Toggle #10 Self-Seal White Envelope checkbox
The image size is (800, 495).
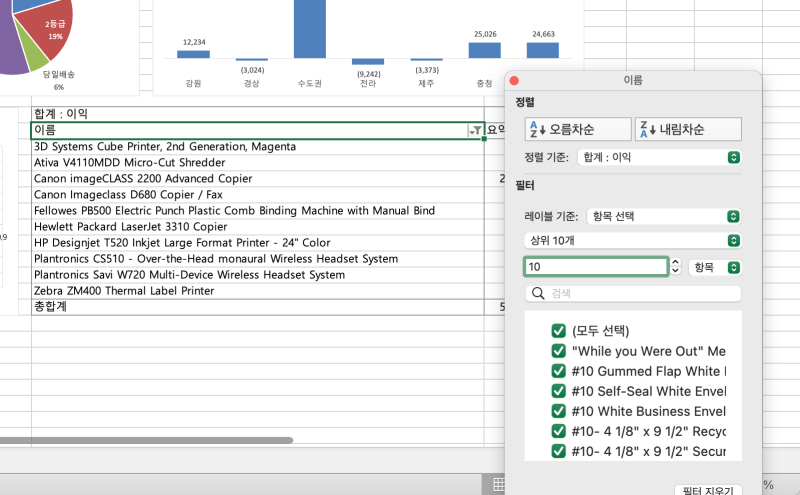(x=559, y=391)
